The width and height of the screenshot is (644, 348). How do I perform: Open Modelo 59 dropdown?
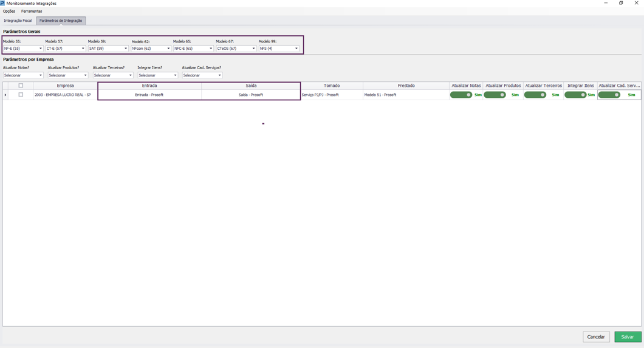(x=108, y=49)
